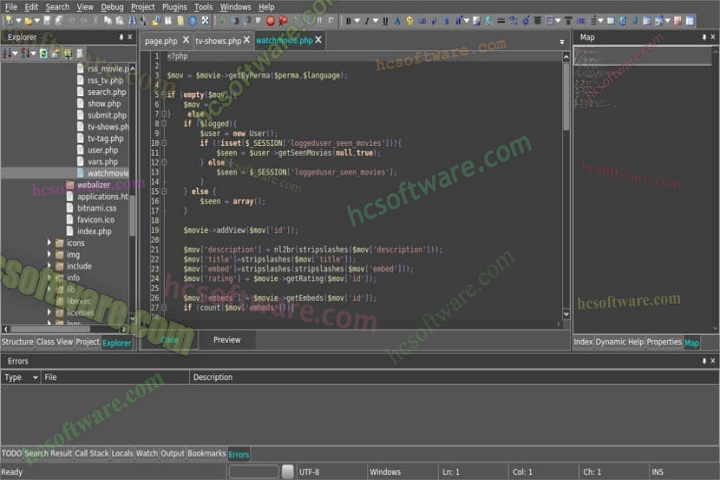Open the Debug menu
The height and width of the screenshot is (480, 720).
[x=112, y=7]
